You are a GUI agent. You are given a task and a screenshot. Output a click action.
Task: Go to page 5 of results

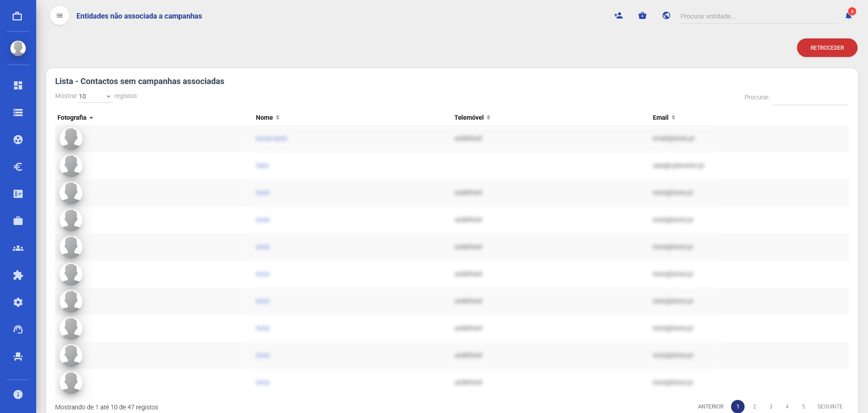click(803, 407)
